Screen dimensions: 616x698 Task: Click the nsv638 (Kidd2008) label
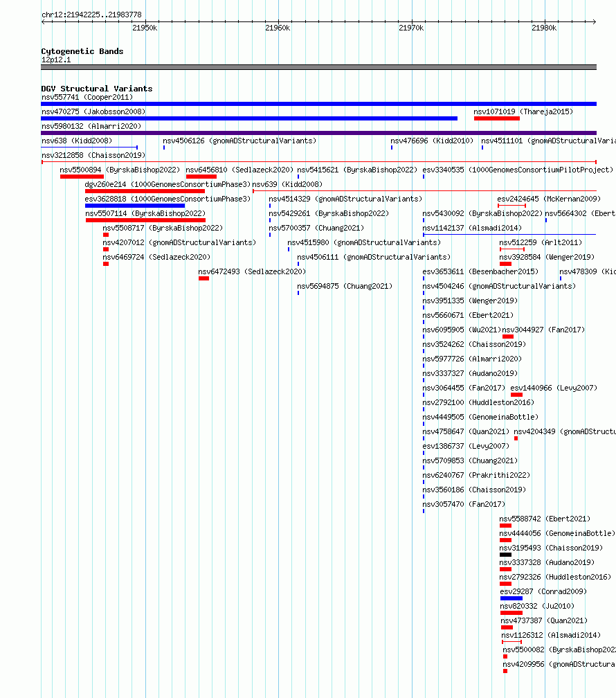[77, 141]
